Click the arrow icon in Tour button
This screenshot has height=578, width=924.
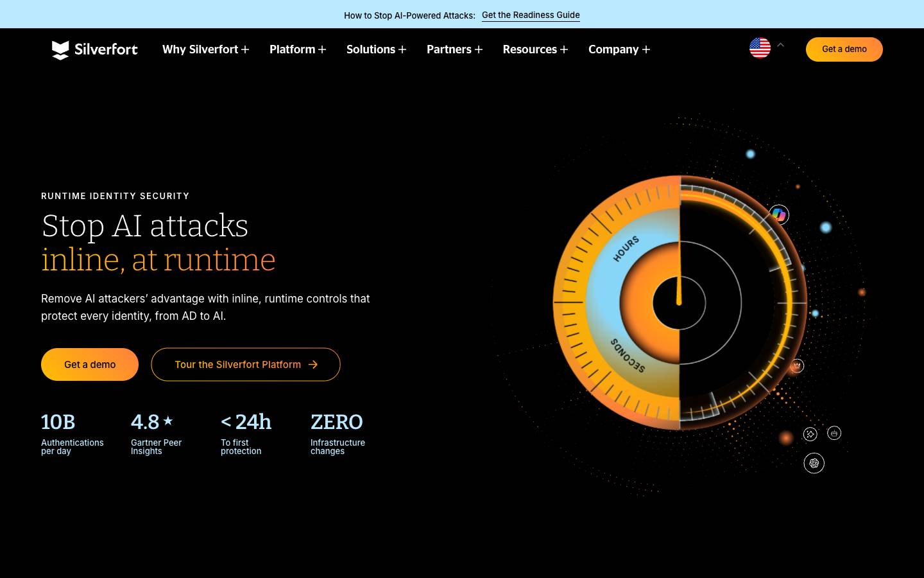pos(313,364)
